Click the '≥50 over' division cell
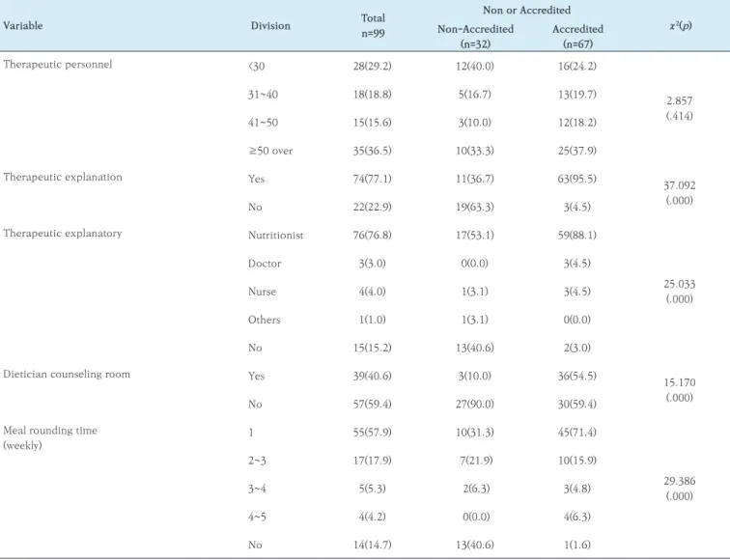The height and width of the screenshot is (560, 730). (270, 151)
